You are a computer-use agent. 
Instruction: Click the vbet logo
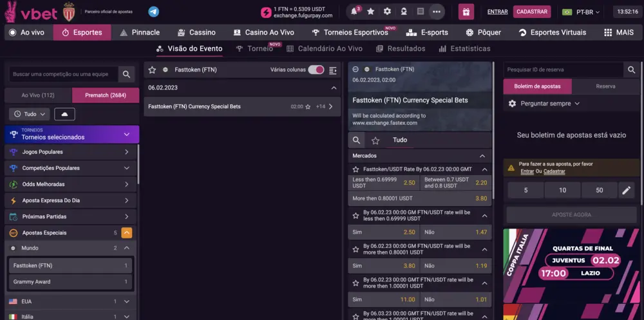[x=30, y=12]
